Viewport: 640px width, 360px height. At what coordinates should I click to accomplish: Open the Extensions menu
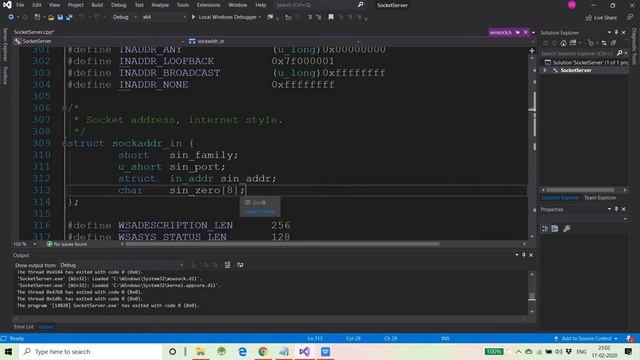208,5
